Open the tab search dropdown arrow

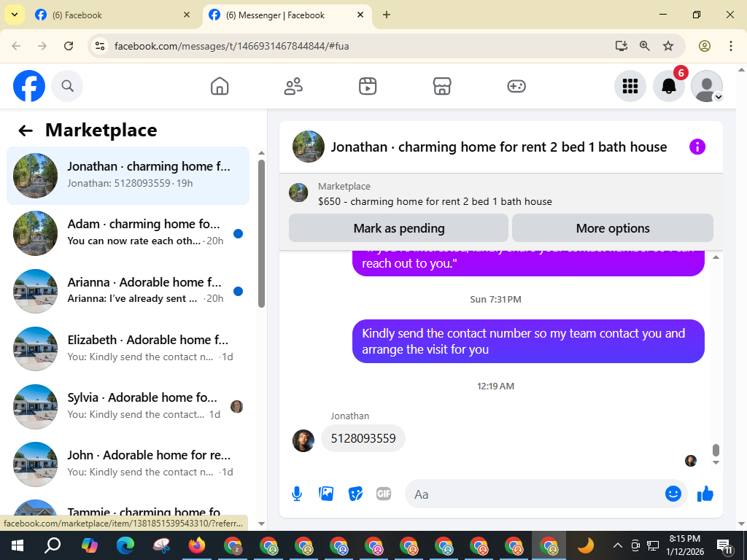pyautogui.click(x=15, y=15)
